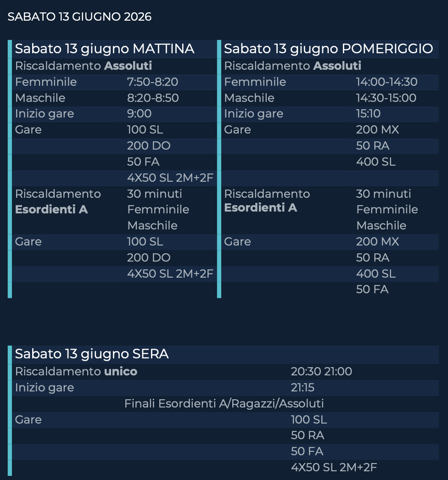Click 4X50 SL 2M+2F in SERA table
448x480 pixels.
point(334,468)
